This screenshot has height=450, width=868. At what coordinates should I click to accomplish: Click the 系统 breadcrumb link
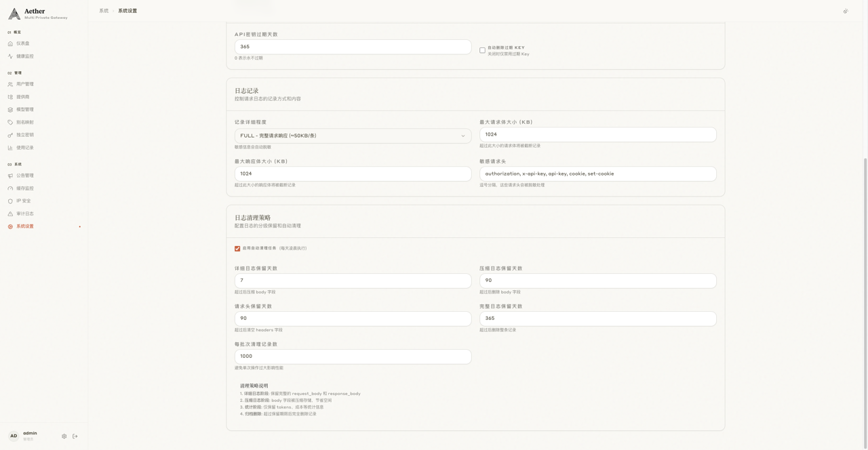coord(104,11)
